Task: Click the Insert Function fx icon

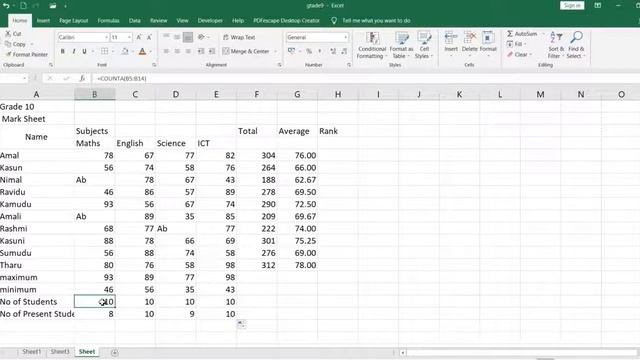Action: [x=82, y=78]
